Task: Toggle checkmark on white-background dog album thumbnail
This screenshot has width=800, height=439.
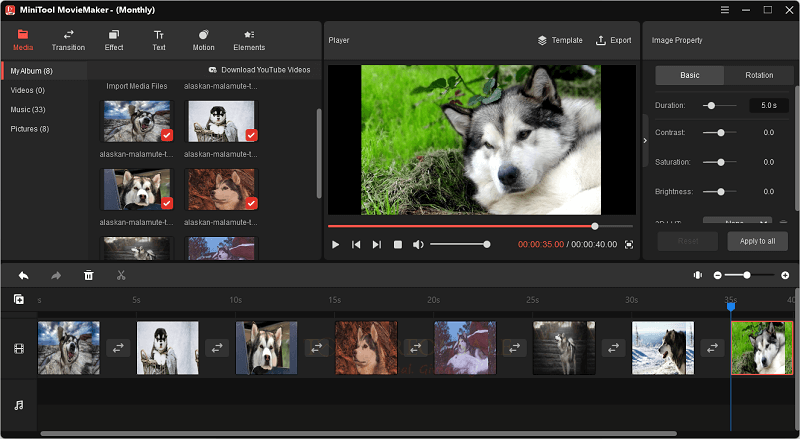Action: click(x=252, y=135)
